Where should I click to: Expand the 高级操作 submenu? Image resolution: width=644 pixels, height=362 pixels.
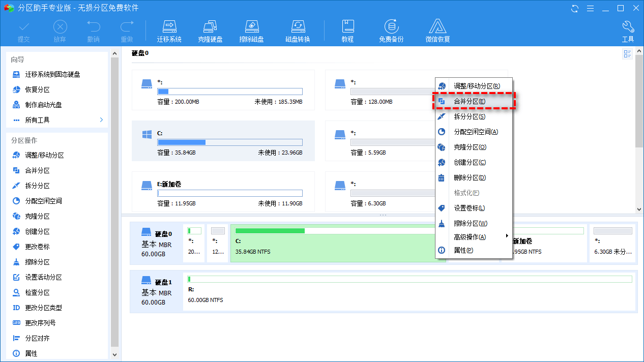(x=473, y=235)
